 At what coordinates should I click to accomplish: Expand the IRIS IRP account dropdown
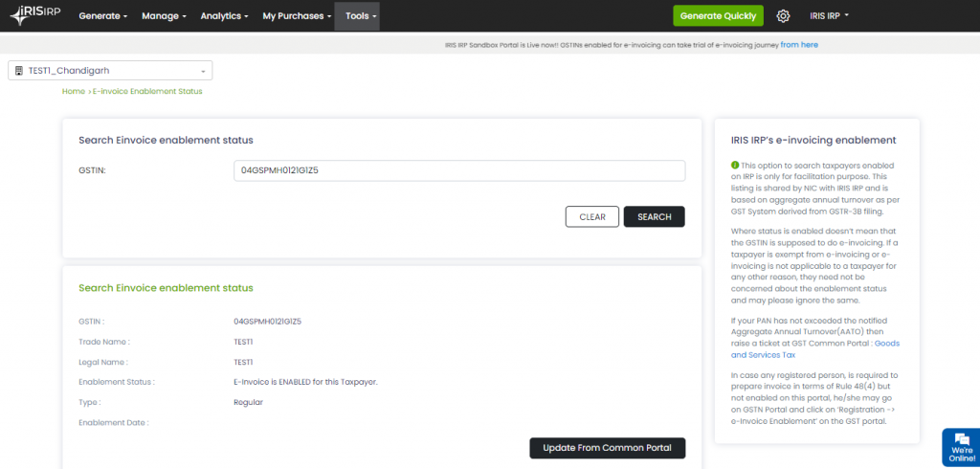click(x=829, y=16)
